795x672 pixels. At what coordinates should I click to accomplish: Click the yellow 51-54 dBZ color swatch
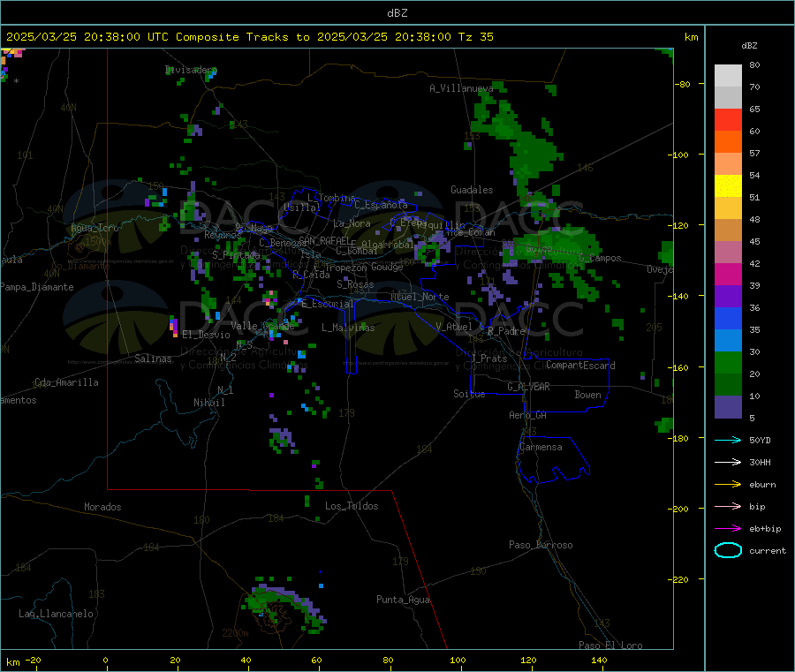click(728, 186)
